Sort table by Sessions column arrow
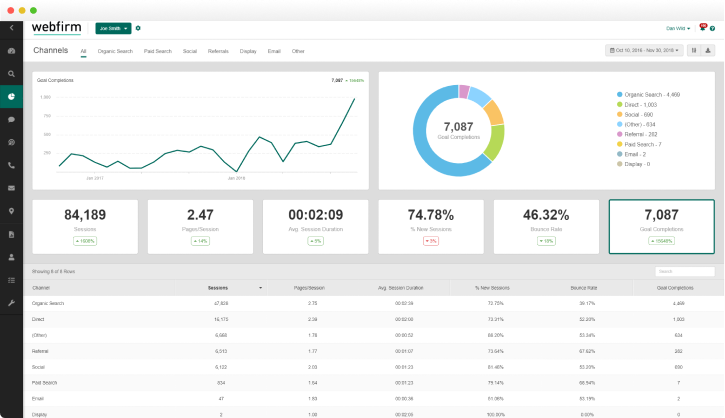Viewport: 725px width, 418px height. point(260,288)
